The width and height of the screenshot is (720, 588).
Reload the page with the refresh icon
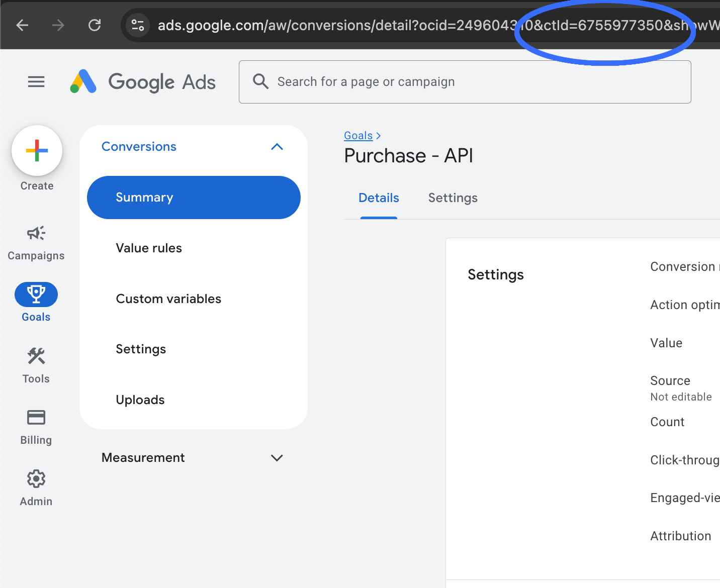[95, 25]
